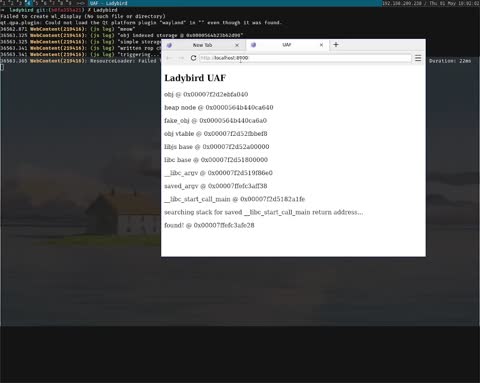Click terminal line Failed to create wl_display

[83, 16]
